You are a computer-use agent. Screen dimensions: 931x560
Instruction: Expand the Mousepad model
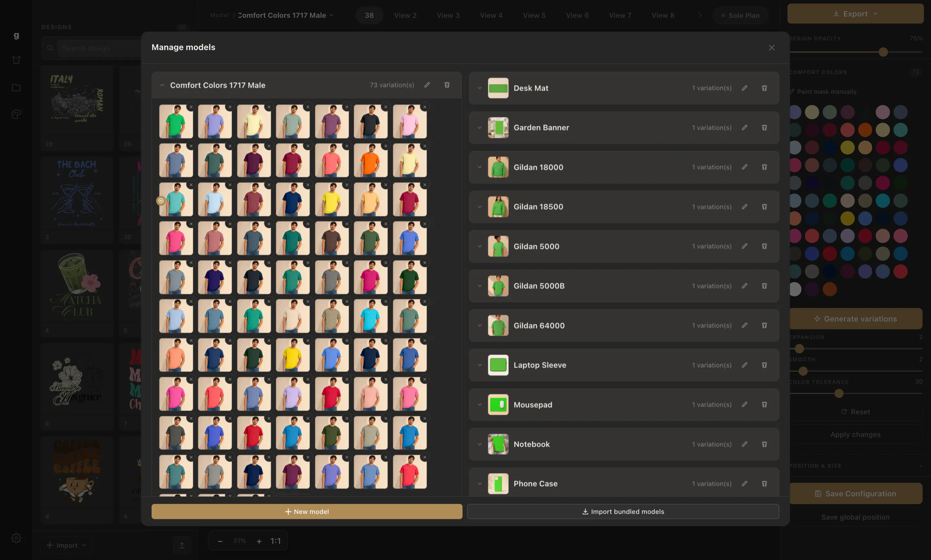pyautogui.click(x=479, y=405)
